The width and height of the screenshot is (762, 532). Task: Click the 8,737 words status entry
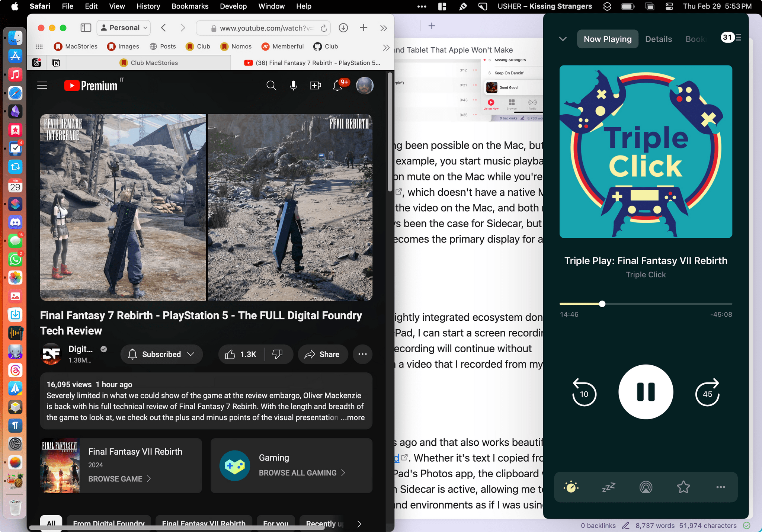click(655, 526)
